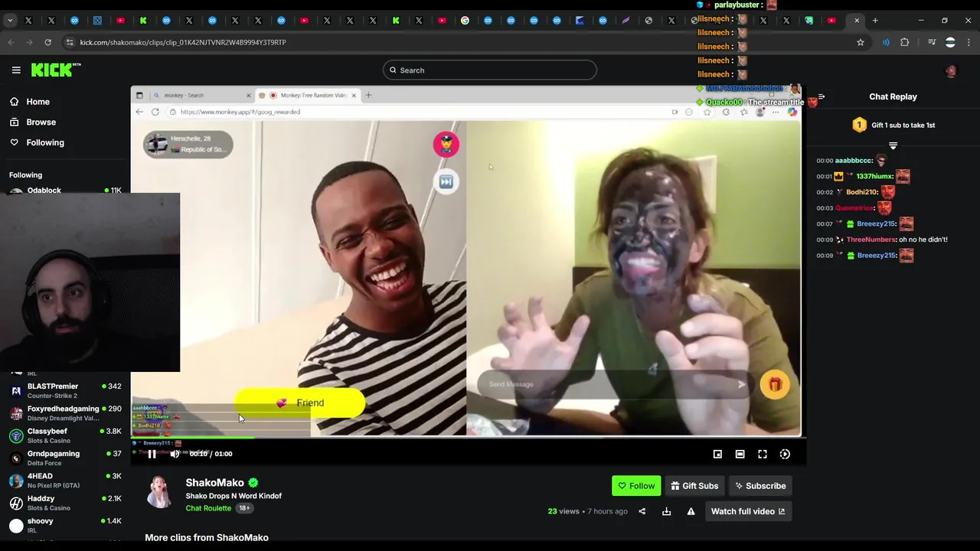Viewport: 980px width, 551px height.
Task: Go to Home in sidebar
Action: [38, 102]
